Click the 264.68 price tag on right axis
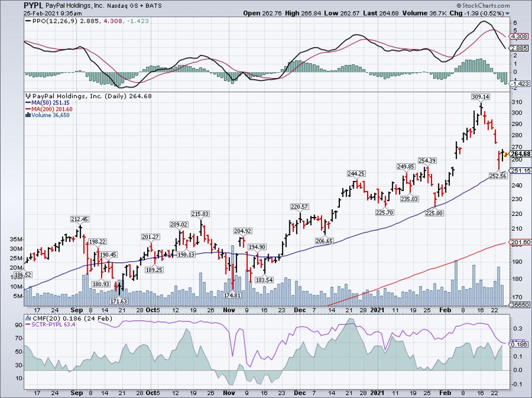This screenshot has width=532, height=398. pos(520,154)
